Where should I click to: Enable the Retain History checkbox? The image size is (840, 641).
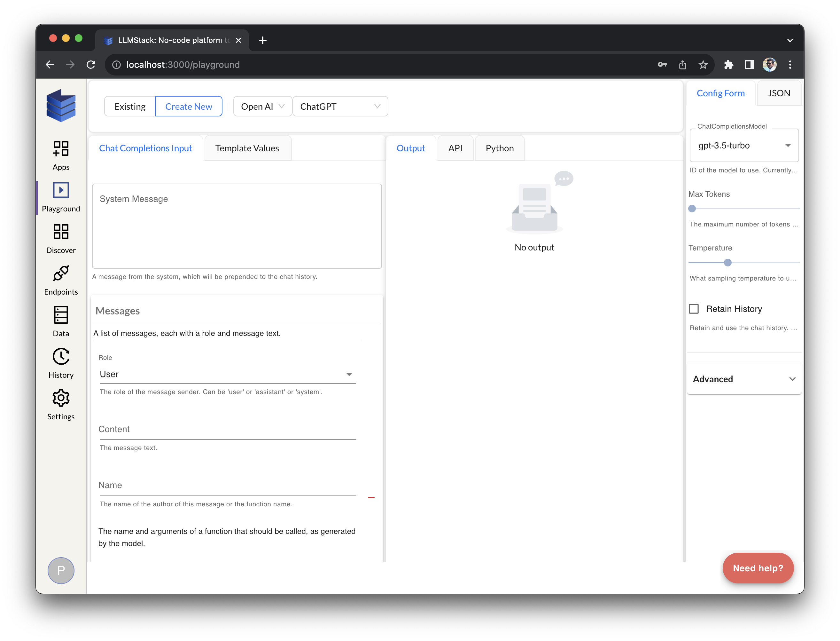tap(694, 309)
